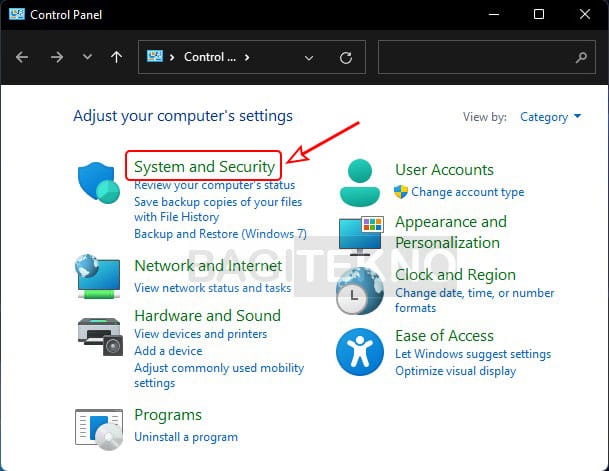The image size is (609, 471).
Task: Open User Accounts category
Action: point(444,170)
